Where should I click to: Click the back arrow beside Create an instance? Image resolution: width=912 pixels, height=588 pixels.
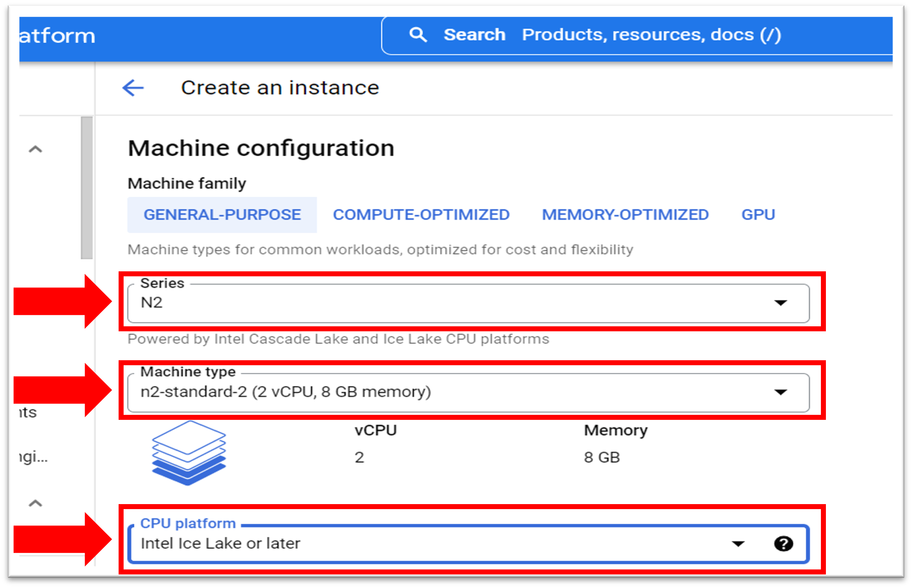133,88
